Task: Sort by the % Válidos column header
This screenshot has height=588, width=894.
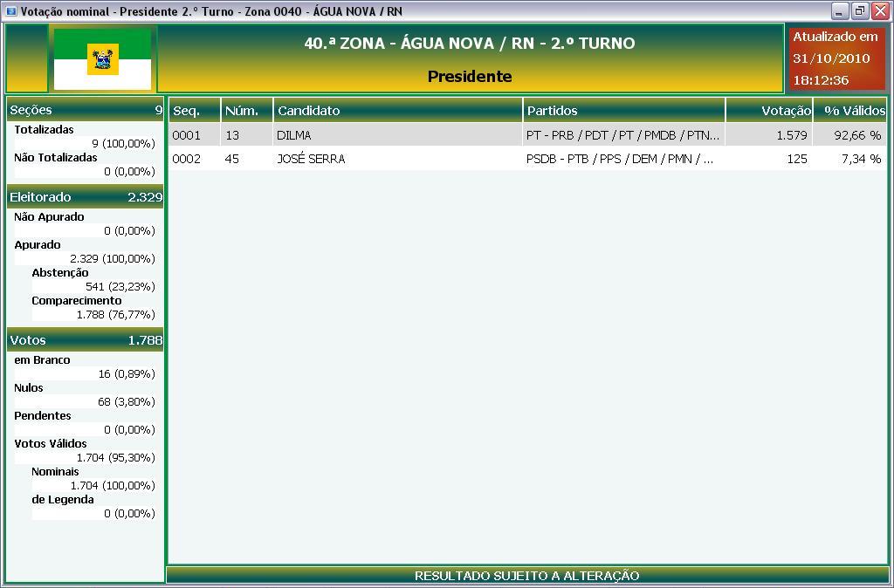Action: click(850, 111)
